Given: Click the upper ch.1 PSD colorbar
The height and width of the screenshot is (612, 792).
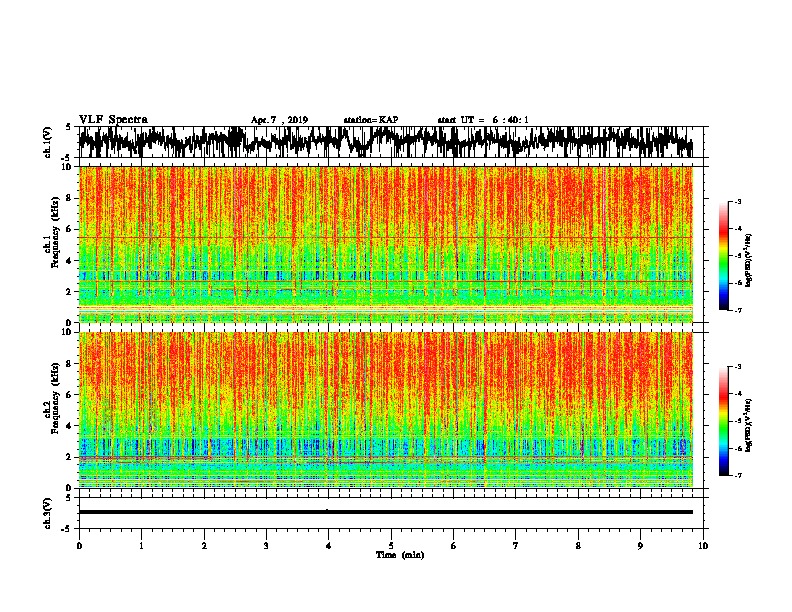Looking at the screenshot, I should 724,256.
